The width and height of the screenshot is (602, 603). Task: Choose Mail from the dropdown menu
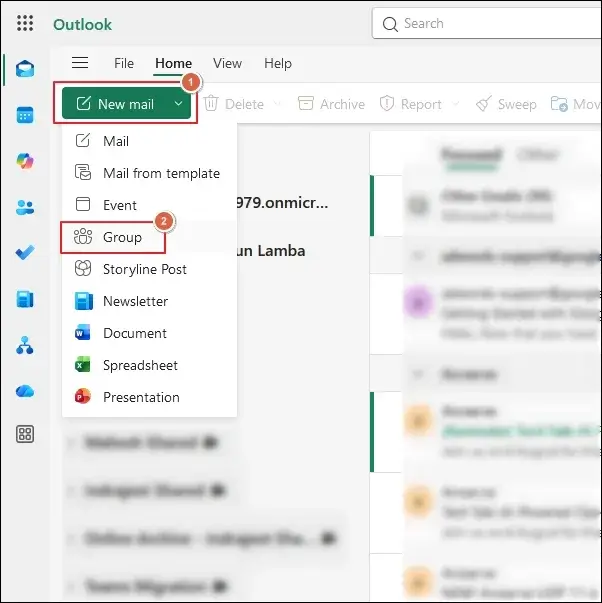[149, 141]
